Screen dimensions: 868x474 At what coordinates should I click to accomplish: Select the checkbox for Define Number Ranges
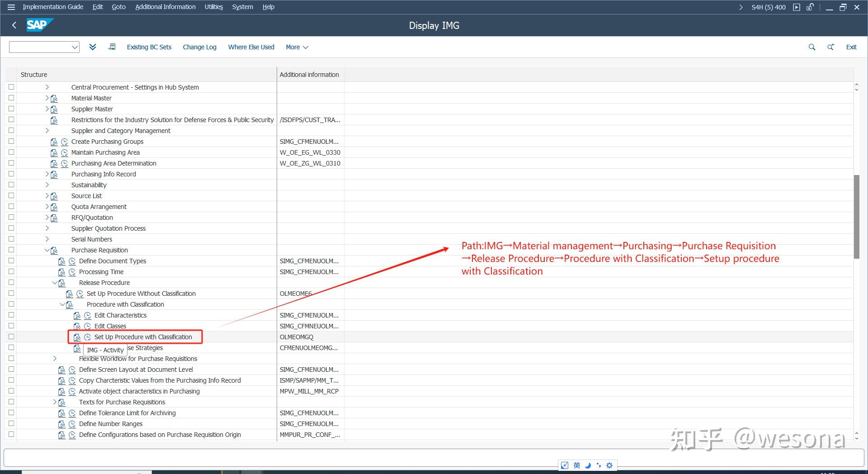11,424
